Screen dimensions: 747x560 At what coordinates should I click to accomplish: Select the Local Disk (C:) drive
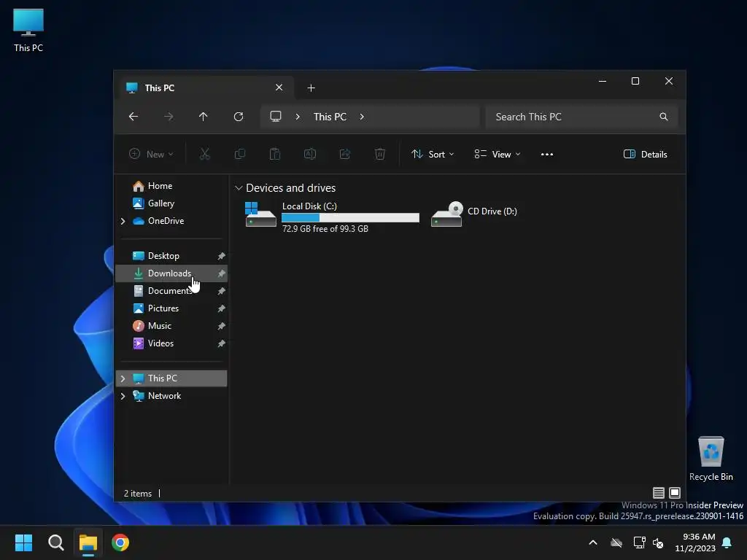pyautogui.click(x=332, y=217)
